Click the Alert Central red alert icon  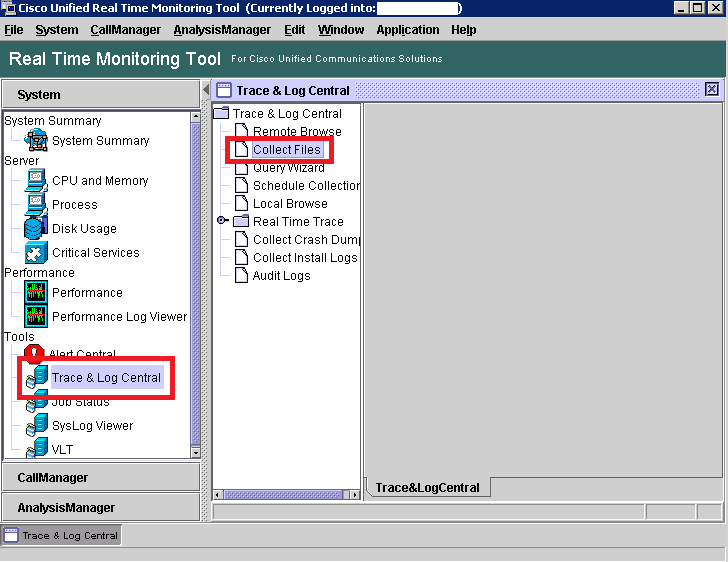pyautogui.click(x=34, y=352)
